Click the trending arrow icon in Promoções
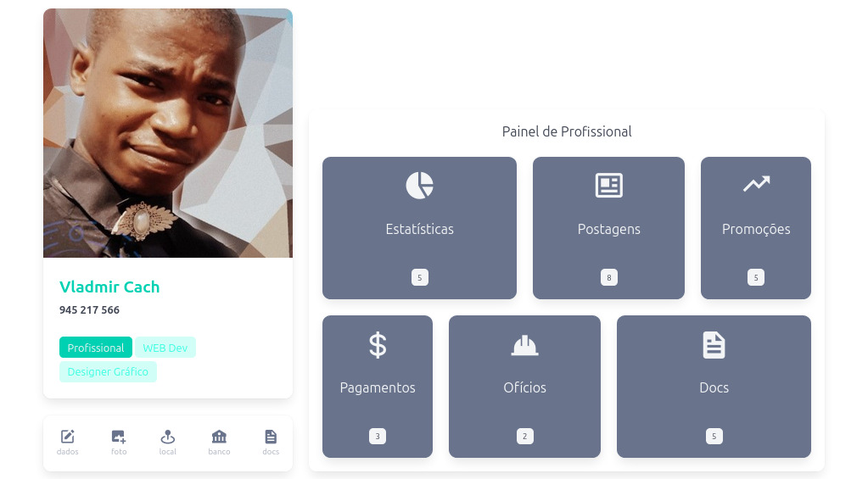Screen dimensions: 868x479 (x=756, y=184)
